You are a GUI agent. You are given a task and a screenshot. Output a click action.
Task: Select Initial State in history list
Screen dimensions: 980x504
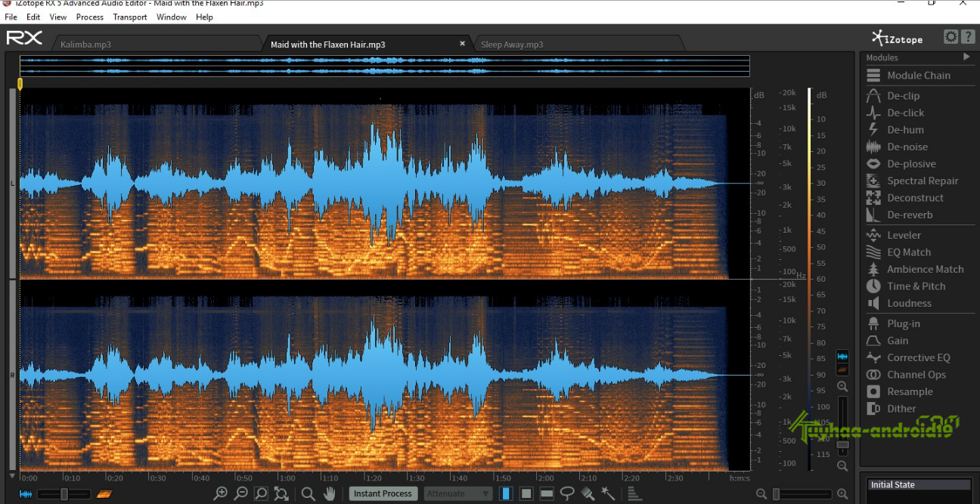(x=920, y=485)
